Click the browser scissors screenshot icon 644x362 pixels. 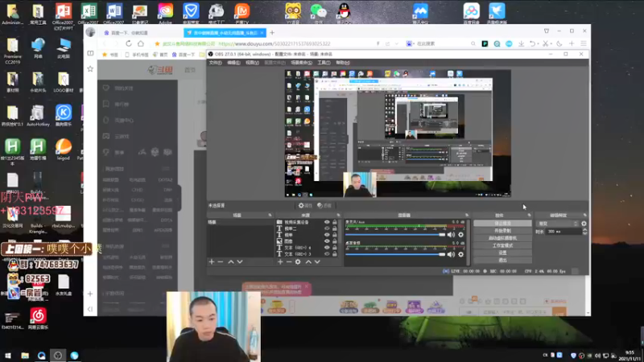click(x=546, y=43)
